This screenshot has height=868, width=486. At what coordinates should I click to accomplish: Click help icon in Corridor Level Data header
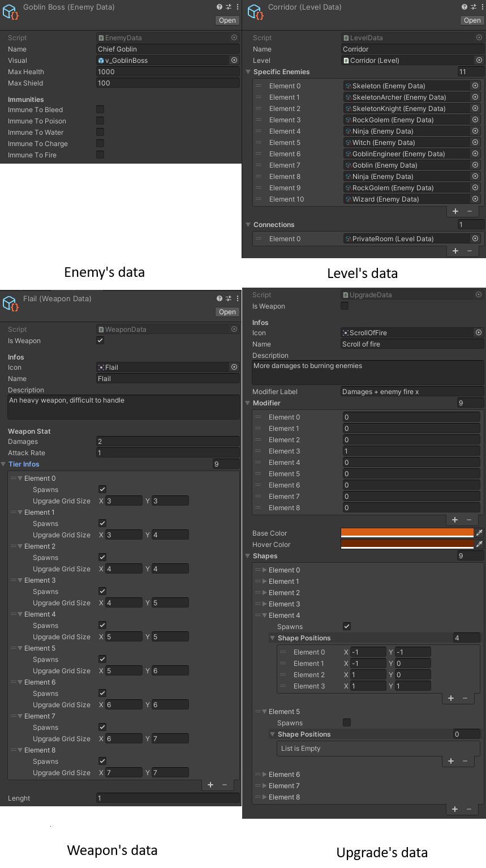(x=465, y=7)
